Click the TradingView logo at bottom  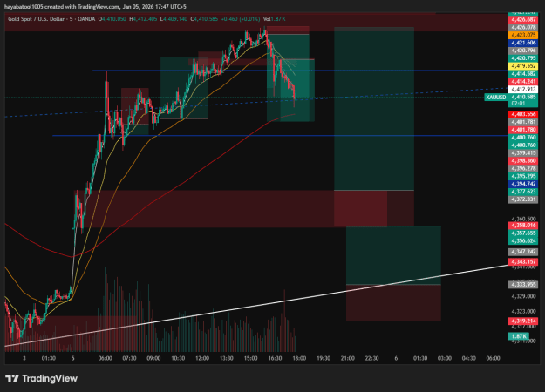click(x=41, y=378)
